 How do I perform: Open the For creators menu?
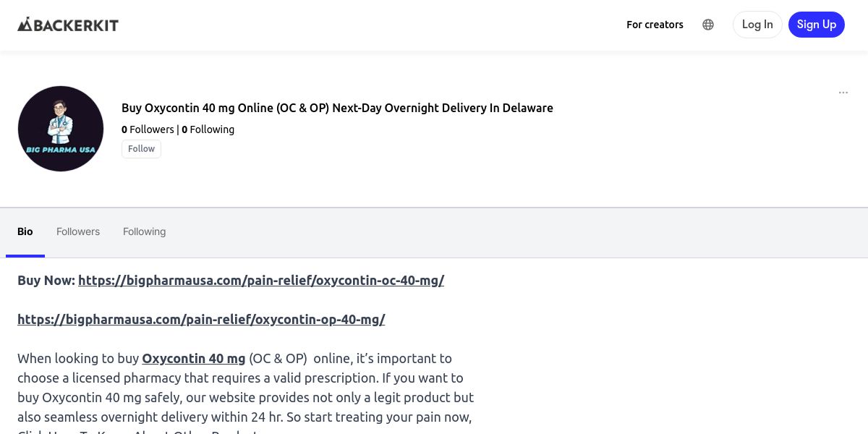point(655,25)
